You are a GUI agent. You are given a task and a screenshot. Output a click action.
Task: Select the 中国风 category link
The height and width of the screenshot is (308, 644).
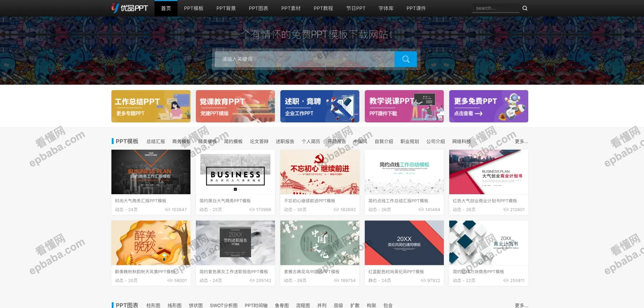(360, 141)
